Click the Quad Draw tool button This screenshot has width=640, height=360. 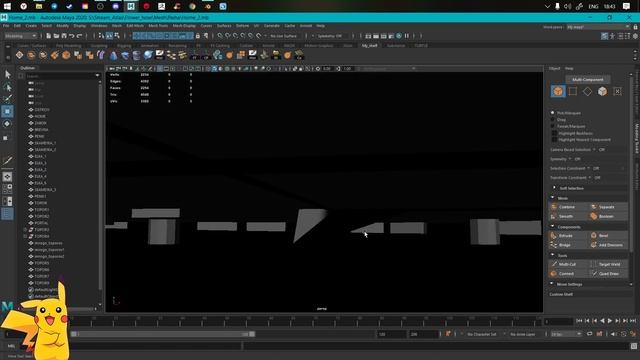coord(608,273)
